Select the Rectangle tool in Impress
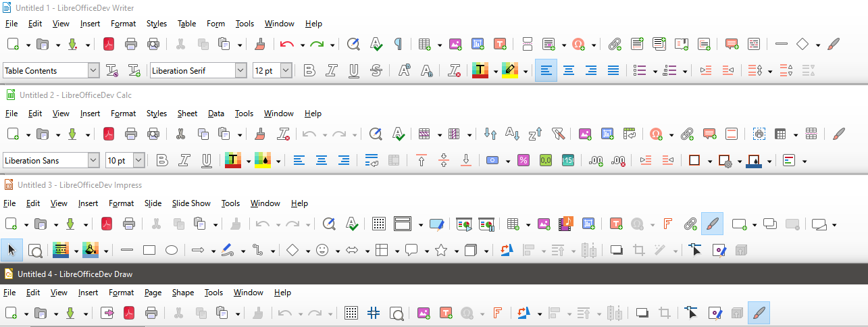The width and height of the screenshot is (868, 327). [149, 250]
